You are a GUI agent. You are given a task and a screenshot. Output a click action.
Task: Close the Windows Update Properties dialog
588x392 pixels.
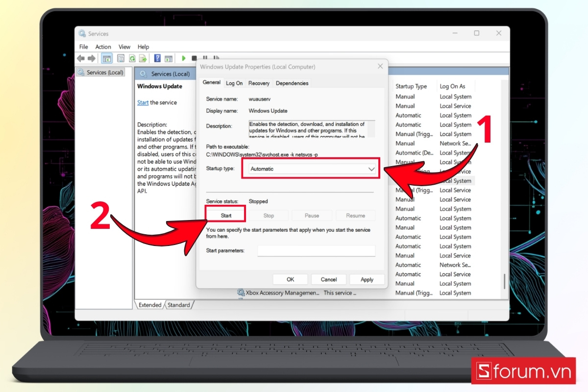pos(380,66)
